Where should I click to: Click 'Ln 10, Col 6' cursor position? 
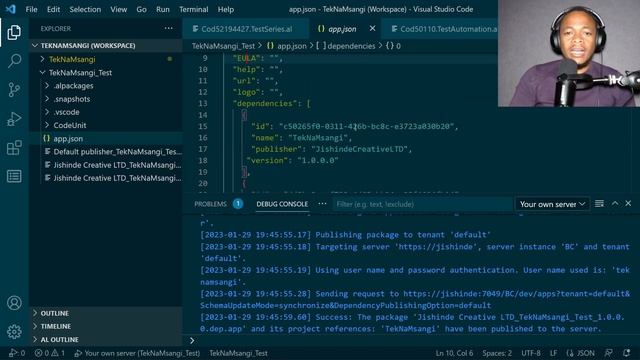[454, 353]
